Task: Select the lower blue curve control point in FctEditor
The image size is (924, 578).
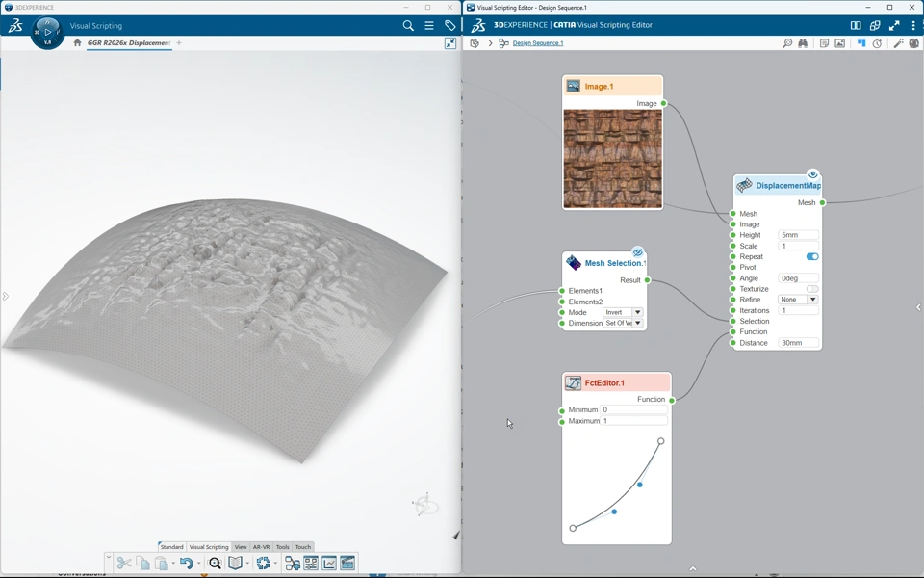Action: pos(614,512)
